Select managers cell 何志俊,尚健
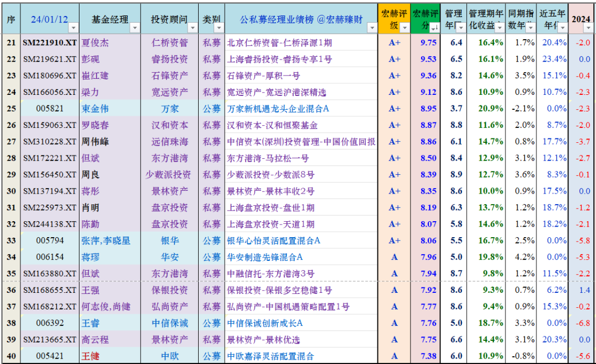 [110, 307]
